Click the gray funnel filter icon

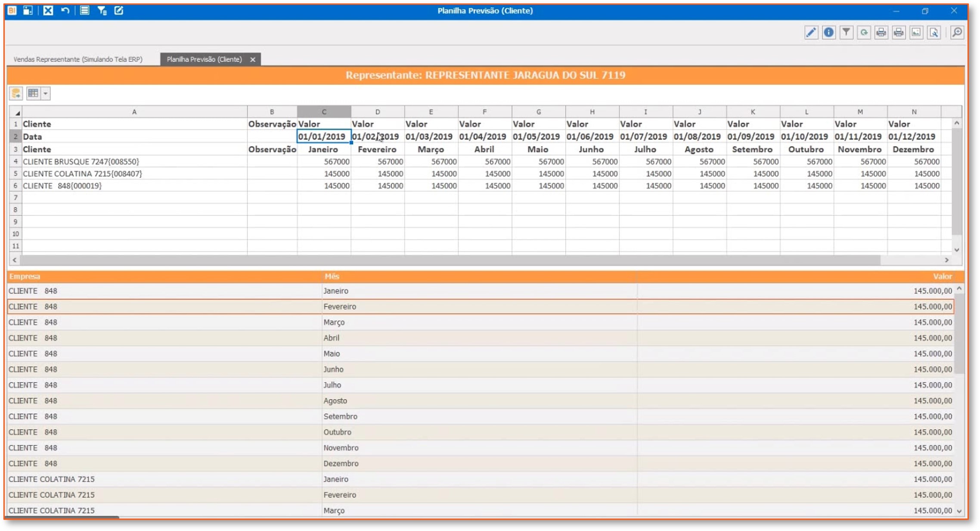tap(846, 32)
